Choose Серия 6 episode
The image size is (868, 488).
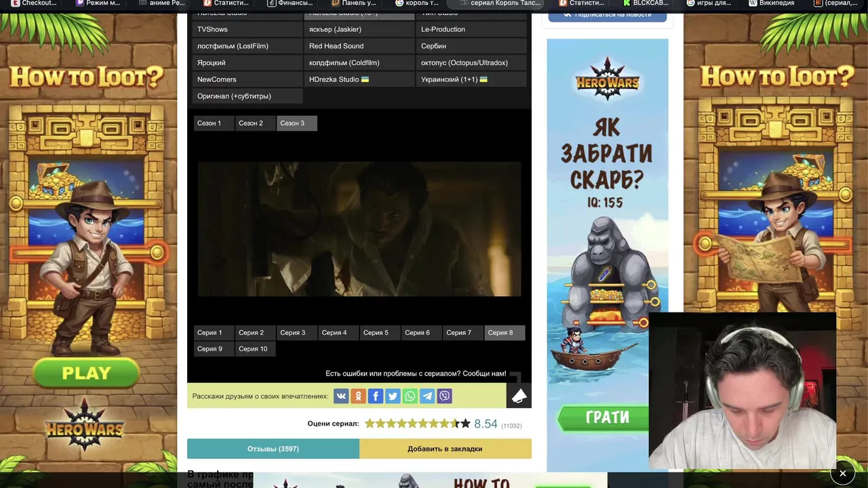point(421,333)
